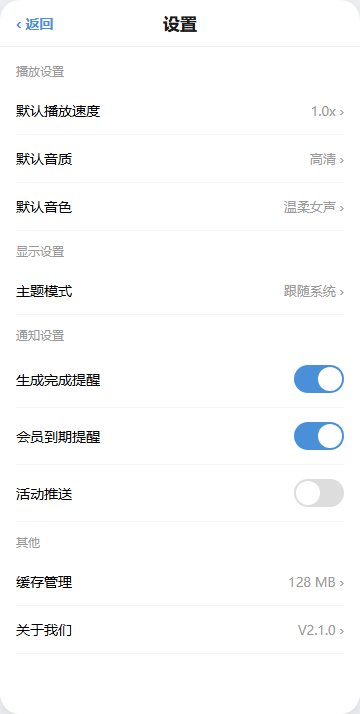Disable the 生成完成提醒 switch
This screenshot has height=714, width=360.
319,379
